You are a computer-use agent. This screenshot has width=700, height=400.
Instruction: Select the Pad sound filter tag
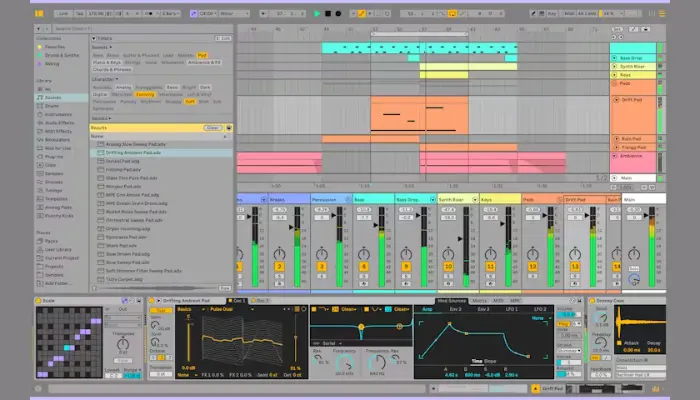(202, 55)
